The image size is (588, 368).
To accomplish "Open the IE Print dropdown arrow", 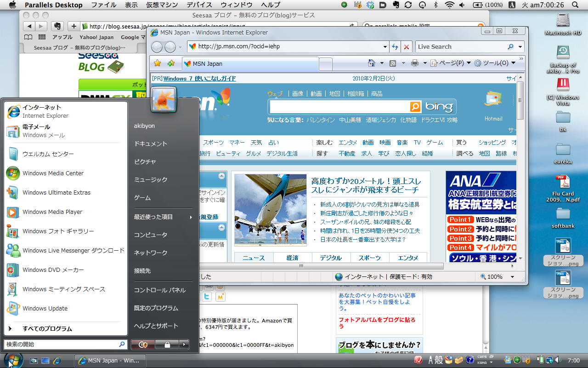I will (425, 63).
